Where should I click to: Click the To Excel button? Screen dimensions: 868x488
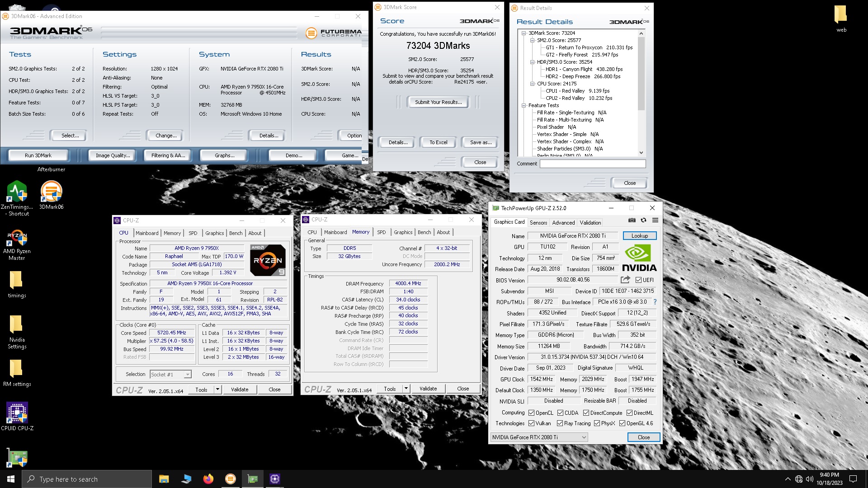[438, 142]
